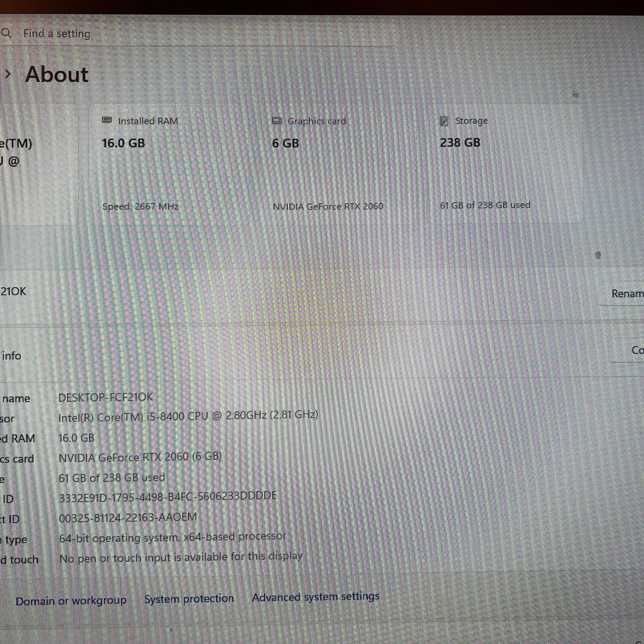Click the NVIDIA GeForce RTX 2060 (6 GB) text

[x=140, y=457]
